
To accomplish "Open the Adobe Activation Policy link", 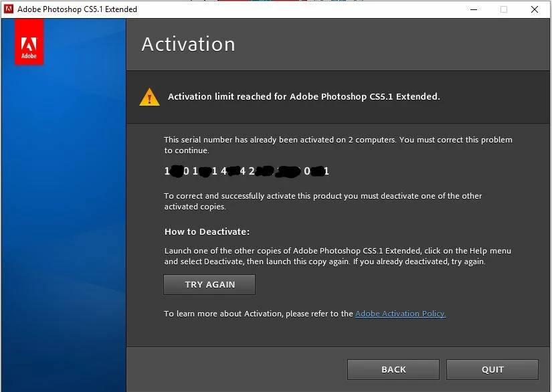I will click(x=401, y=314).
